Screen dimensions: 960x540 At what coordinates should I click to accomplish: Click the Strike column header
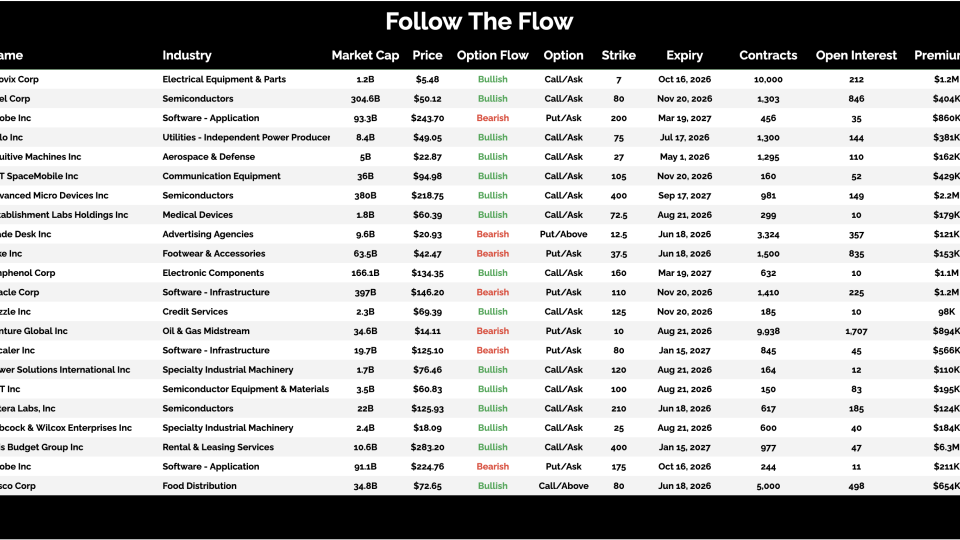click(618, 56)
